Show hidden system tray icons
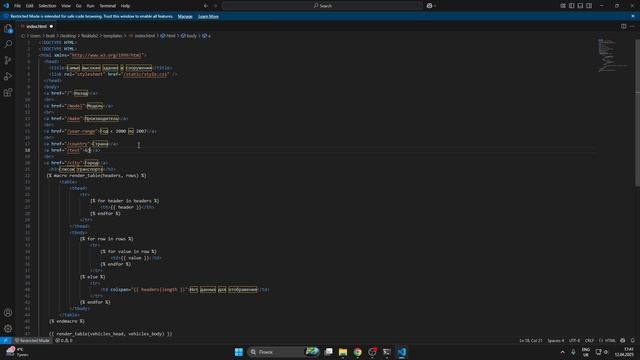The image size is (640, 360). [562, 352]
